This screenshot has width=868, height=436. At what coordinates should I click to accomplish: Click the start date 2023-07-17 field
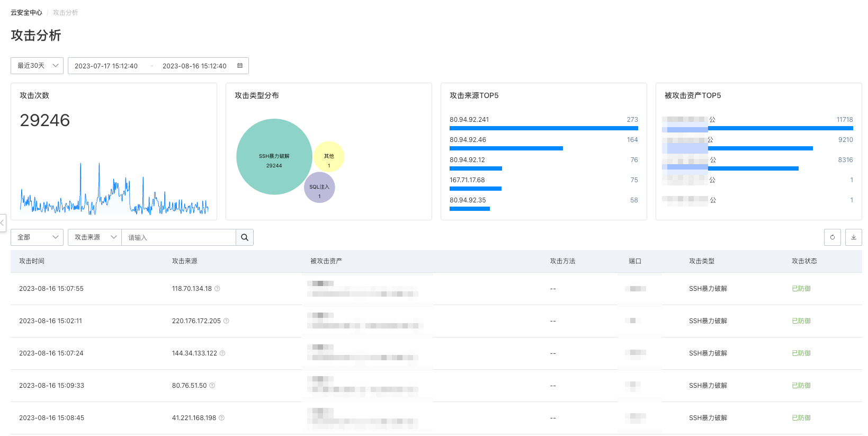point(106,66)
